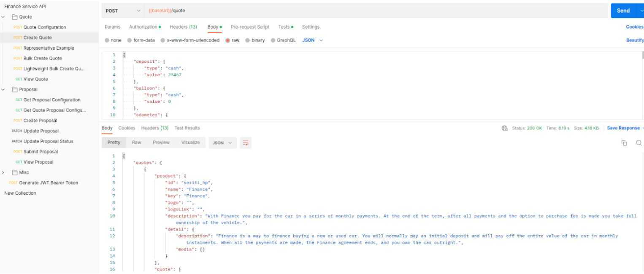Switch to the Authorization tab

(x=145, y=27)
